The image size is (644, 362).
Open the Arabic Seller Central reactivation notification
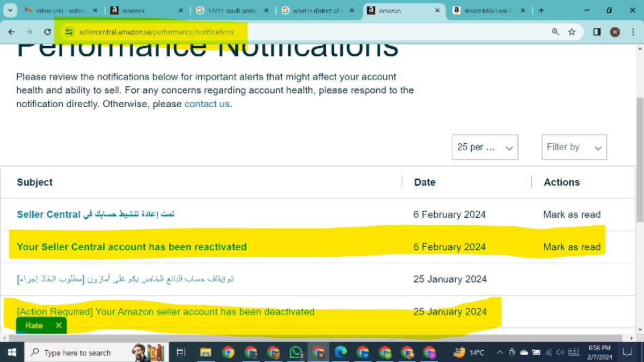[x=96, y=215]
